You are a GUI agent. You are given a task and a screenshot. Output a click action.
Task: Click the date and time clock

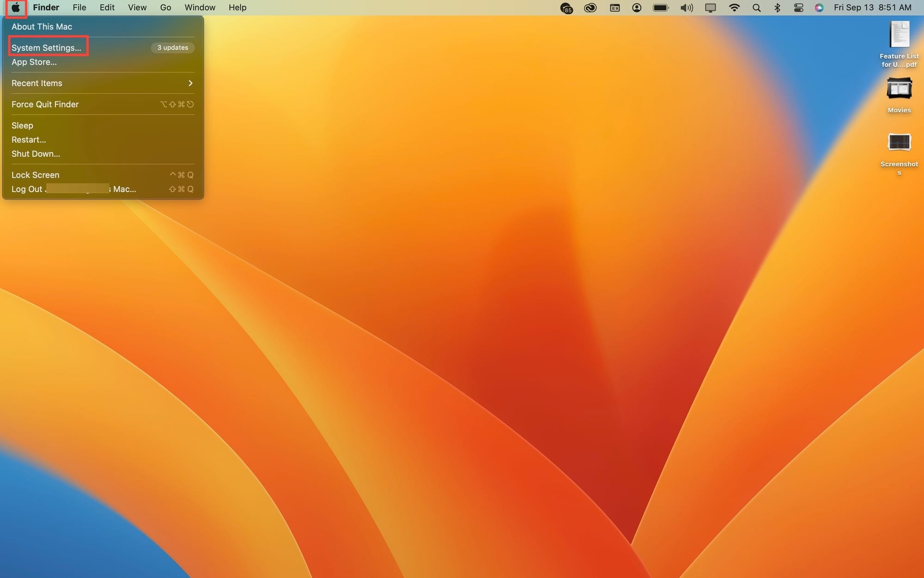(872, 8)
